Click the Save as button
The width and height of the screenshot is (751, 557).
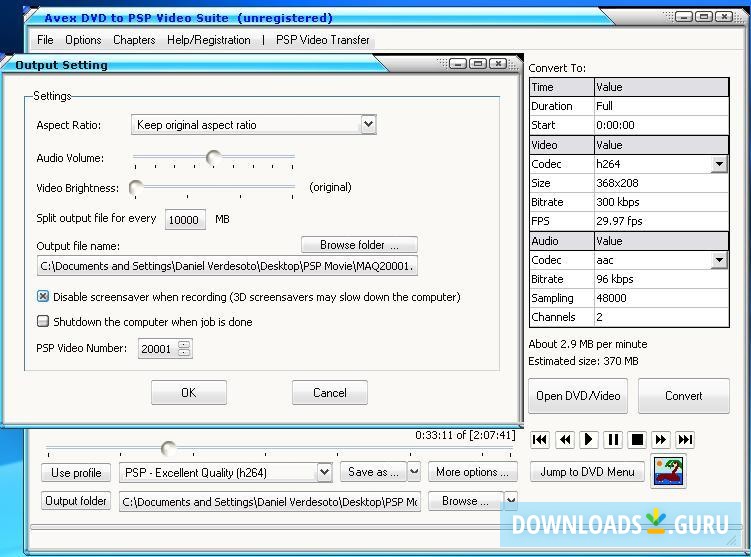(x=374, y=472)
